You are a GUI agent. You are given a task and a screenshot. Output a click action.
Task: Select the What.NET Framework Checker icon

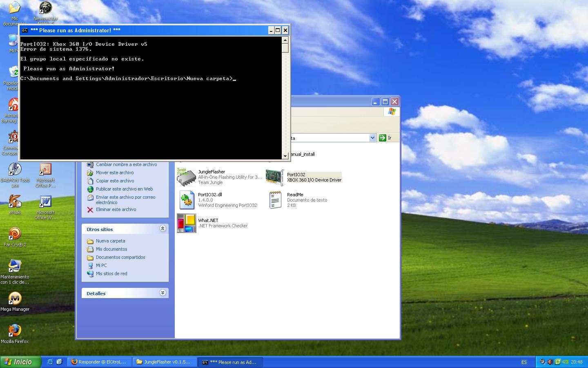[x=186, y=223]
